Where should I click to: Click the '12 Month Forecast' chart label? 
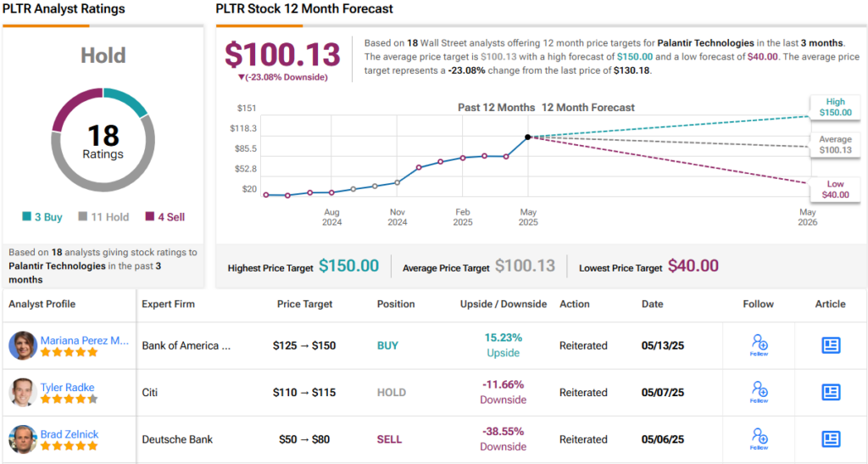(588, 108)
